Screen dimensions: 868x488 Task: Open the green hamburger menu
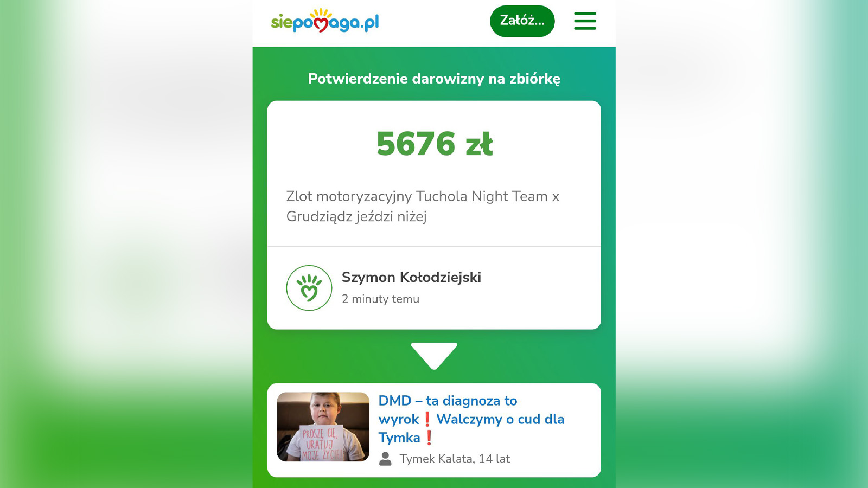pyautogui.click(x=585, y=21)
